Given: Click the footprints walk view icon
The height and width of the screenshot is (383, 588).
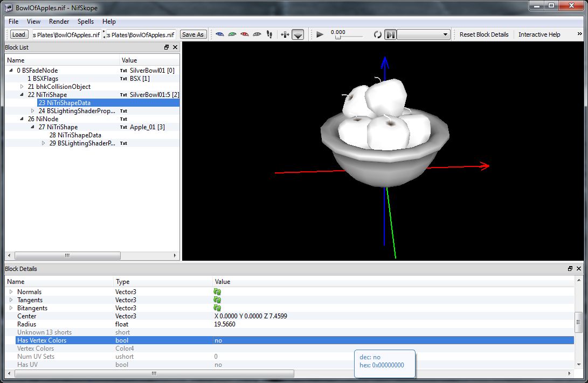Looking at the screenshot, I should pos(269,34).
